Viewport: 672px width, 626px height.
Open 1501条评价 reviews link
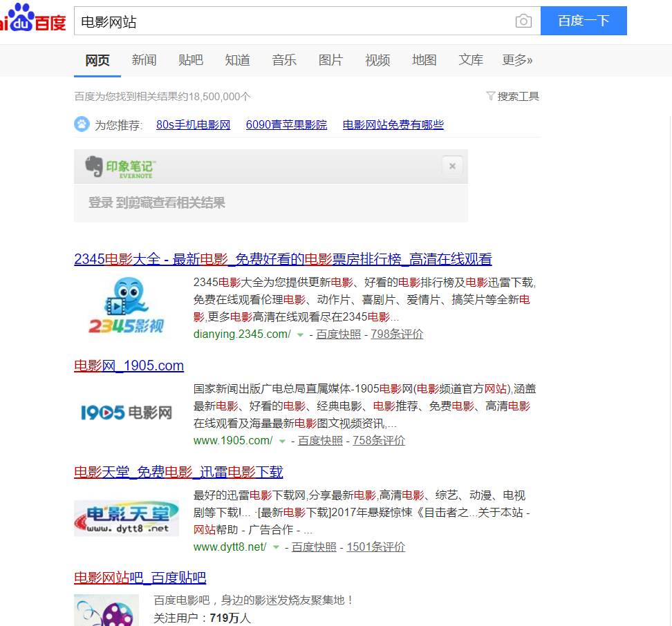pos(376,547)
